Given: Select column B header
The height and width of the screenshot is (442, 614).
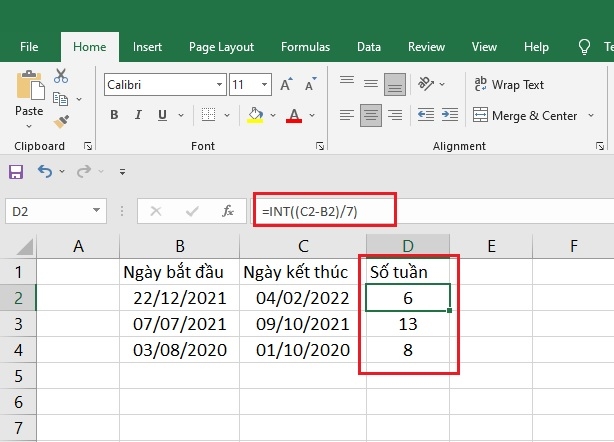Looking at the screenshot, I should [180, 246].
